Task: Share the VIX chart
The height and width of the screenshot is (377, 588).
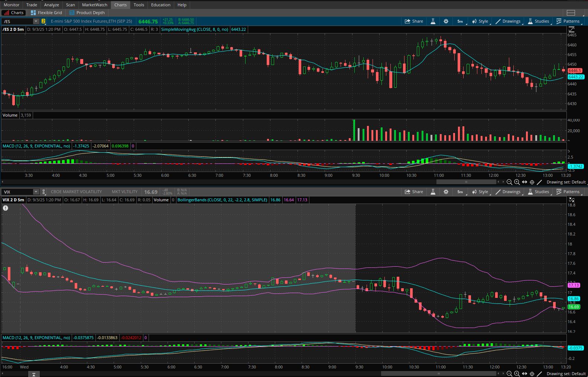Action: [414, 192]
